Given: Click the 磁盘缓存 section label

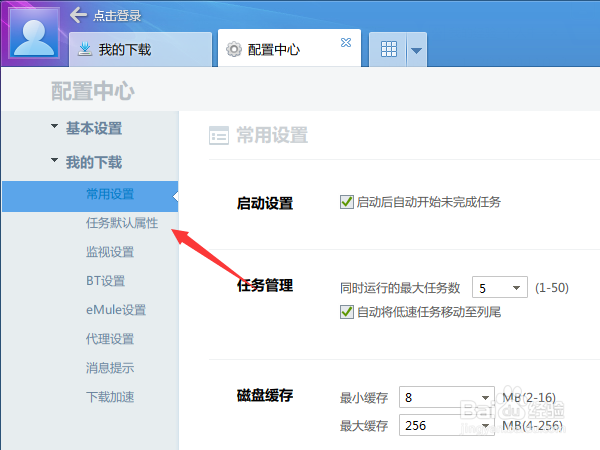Looking at the screenshot, I should tap(265, 395).
